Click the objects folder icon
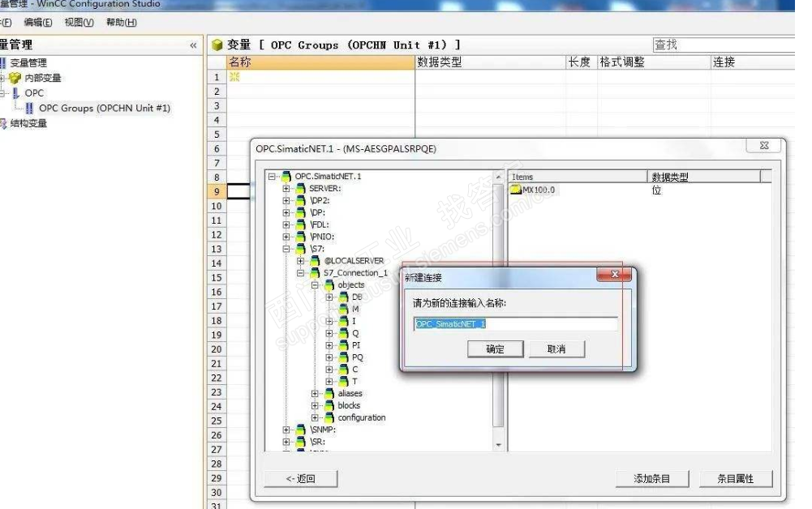 [329, 285]
